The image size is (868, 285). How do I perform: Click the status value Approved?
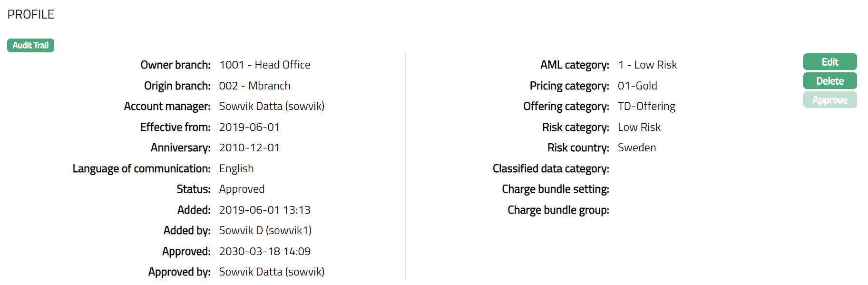242,189
